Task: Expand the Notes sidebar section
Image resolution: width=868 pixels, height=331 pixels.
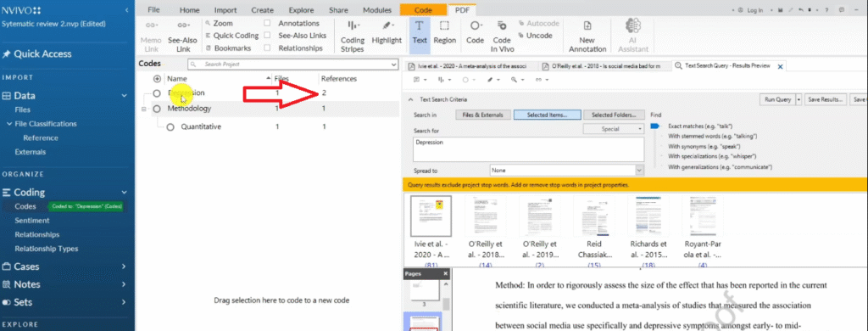Action: (124, 284)
